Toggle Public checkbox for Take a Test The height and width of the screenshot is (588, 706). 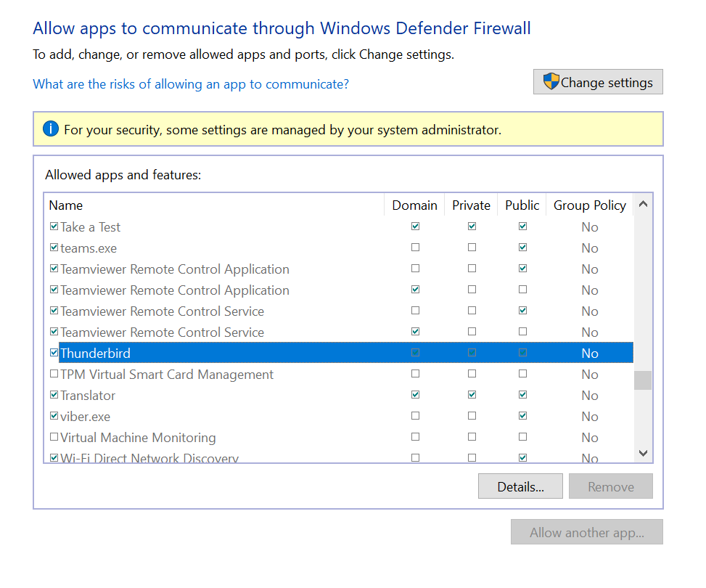coord(522,226)
